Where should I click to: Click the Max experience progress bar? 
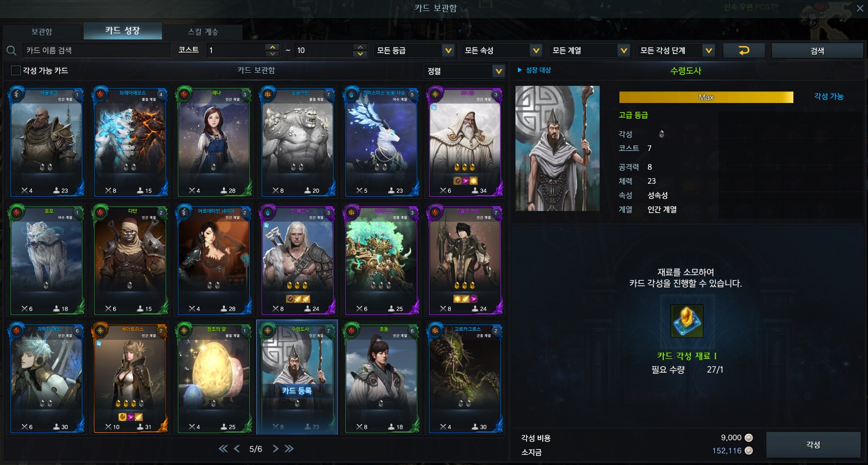(706, 97)
